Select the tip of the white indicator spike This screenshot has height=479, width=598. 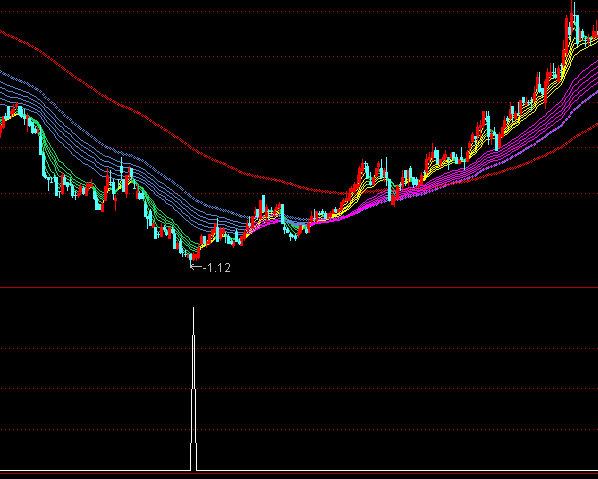tap(193, 308)
